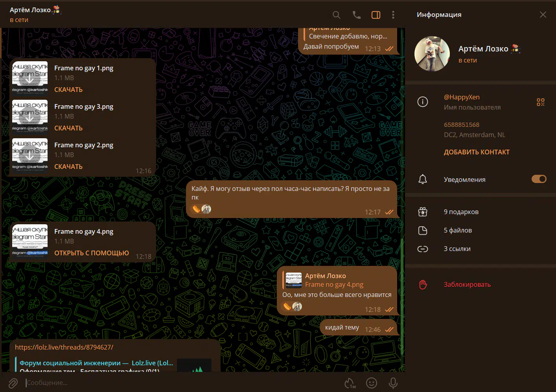Close the Информация panel
Image resolution: width=556 pixels, height=392 pixels.
click(x=543, y=15)
